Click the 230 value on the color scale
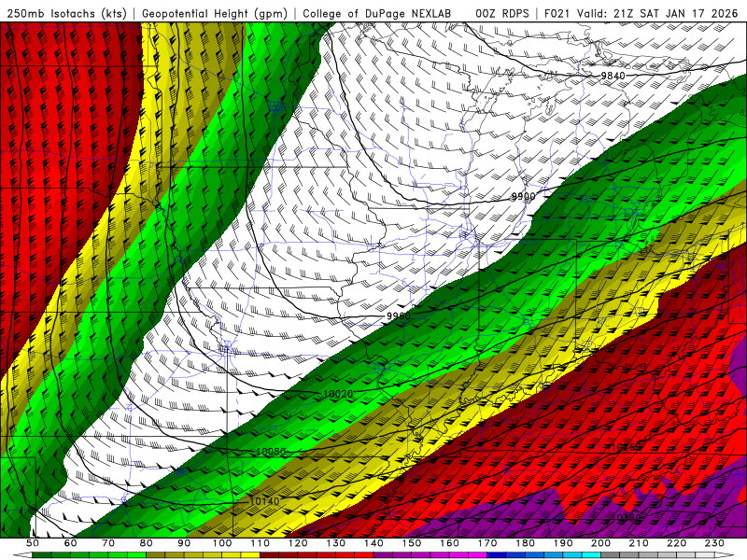This screenshot has height=560, width=747. click(714, 543)
